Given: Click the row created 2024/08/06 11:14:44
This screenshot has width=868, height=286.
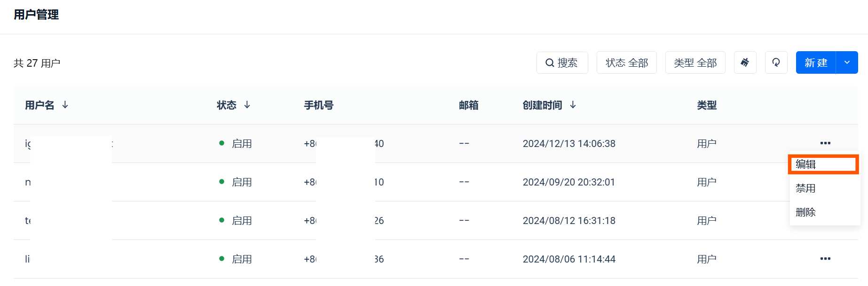Looking at the screenshot, I should (x=568, y=259).
